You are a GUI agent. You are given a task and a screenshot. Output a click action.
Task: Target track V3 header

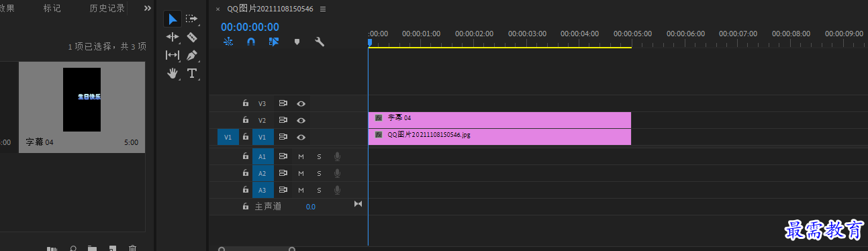pos(262,104)
